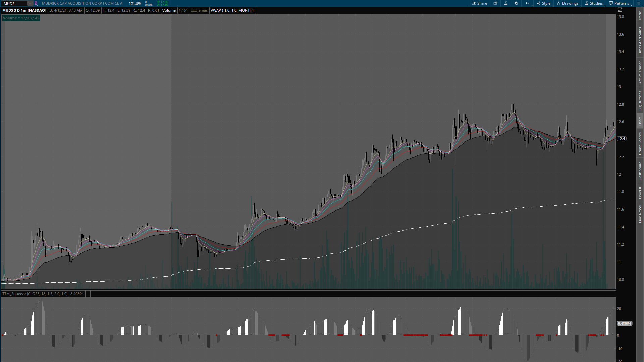Open the Studies dropdown
Viewport: 644px width, 362px height.
pyautogui.click(x=594, y=3)
